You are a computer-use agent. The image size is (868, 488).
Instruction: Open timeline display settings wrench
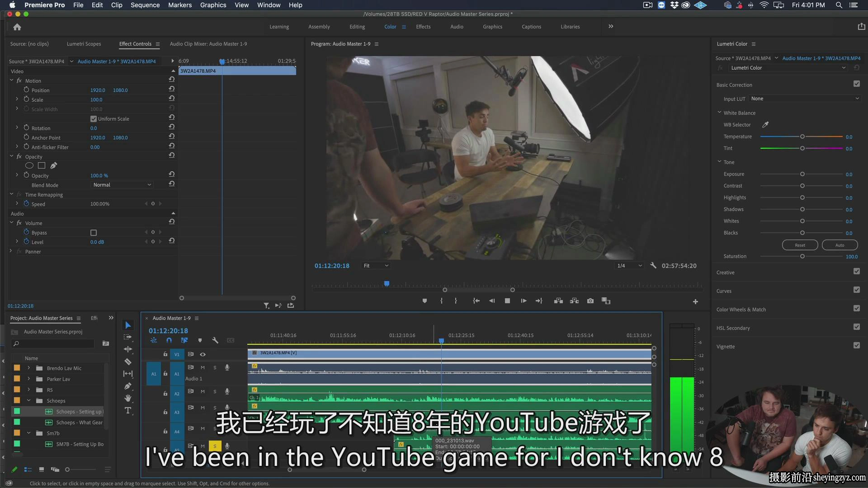click(215, 340)
